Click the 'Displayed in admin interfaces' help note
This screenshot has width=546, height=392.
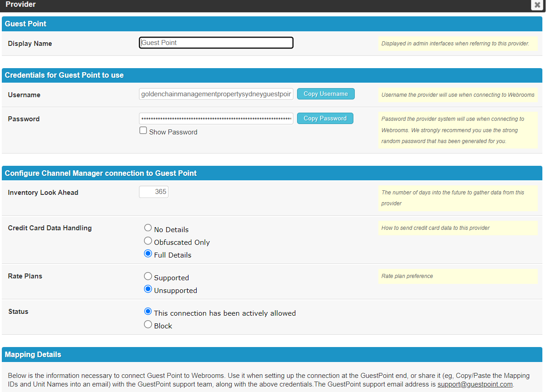pos(458,44)
